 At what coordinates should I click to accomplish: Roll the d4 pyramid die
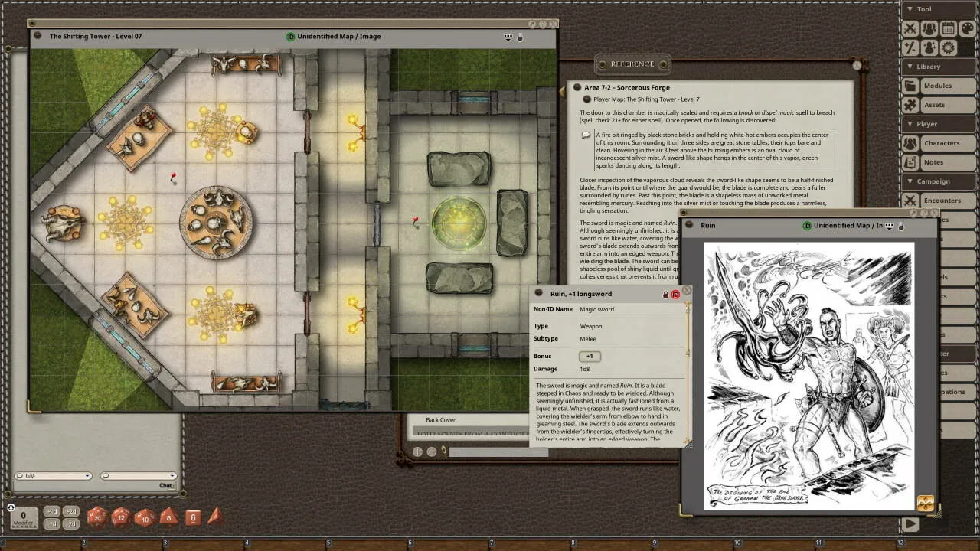215,517
